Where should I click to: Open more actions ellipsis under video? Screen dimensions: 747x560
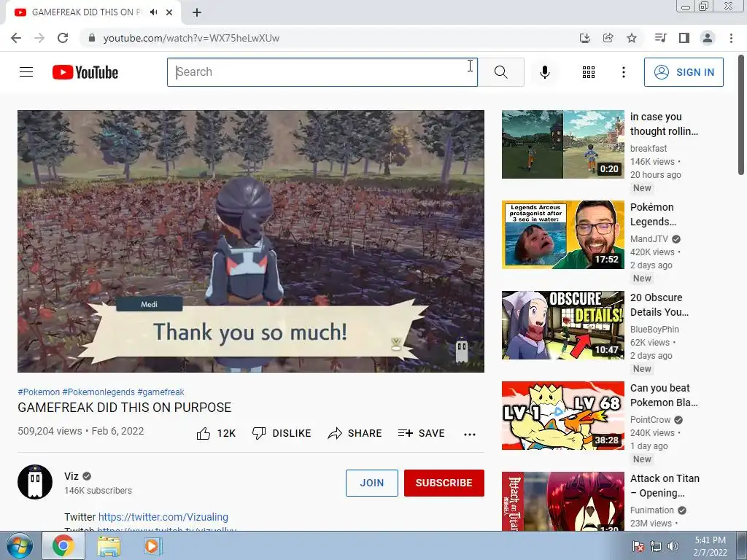(470, 434)
